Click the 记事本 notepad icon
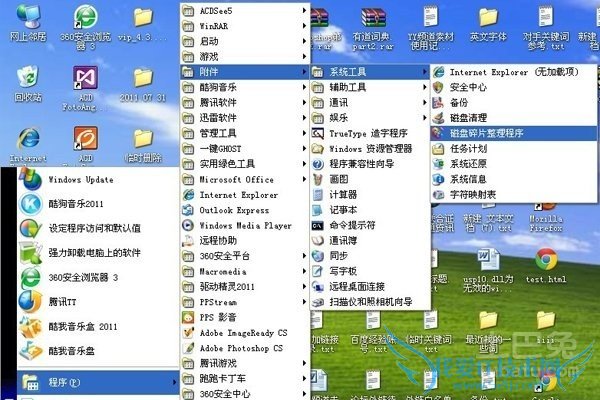Viewport: 600px width, 400px height. 318,210
